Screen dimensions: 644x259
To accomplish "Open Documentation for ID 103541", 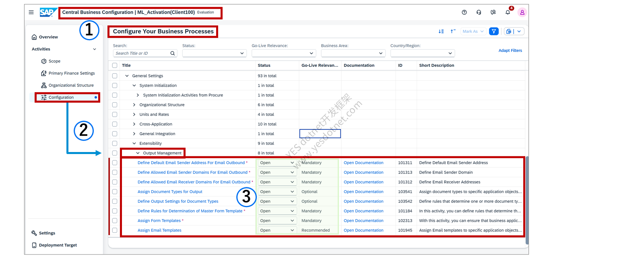I will [x=363, y=192].
